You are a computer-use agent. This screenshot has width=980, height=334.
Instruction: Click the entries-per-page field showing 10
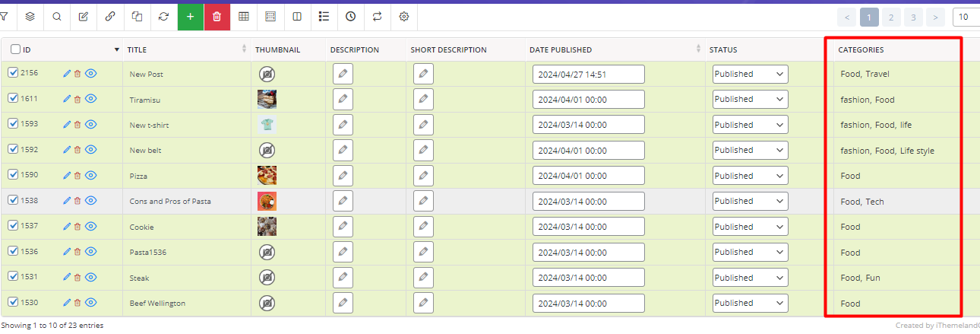(x=966, y=17)
